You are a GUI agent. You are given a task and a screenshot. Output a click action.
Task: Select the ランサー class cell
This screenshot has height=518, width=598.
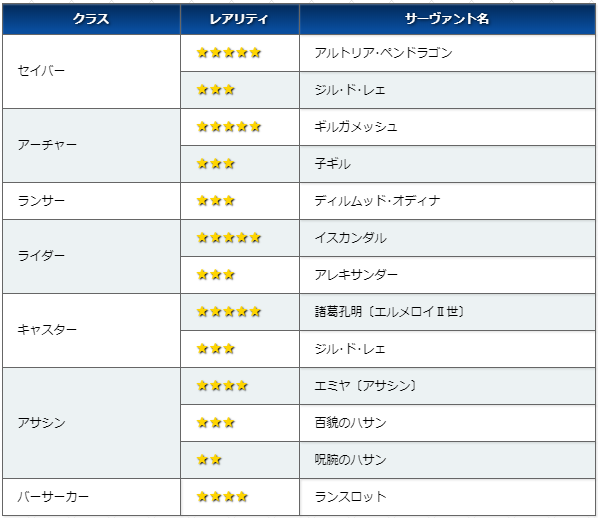[x=91, y=201]
